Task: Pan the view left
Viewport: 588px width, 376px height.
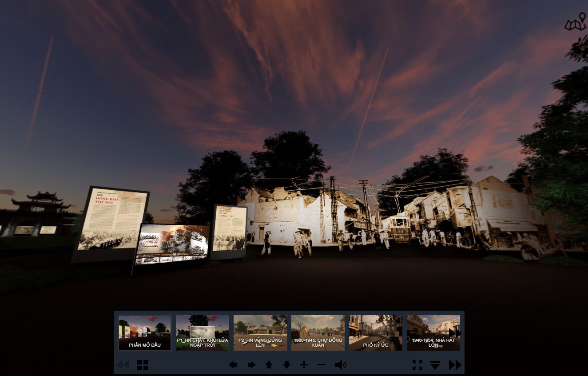Action: pos(233,365)
